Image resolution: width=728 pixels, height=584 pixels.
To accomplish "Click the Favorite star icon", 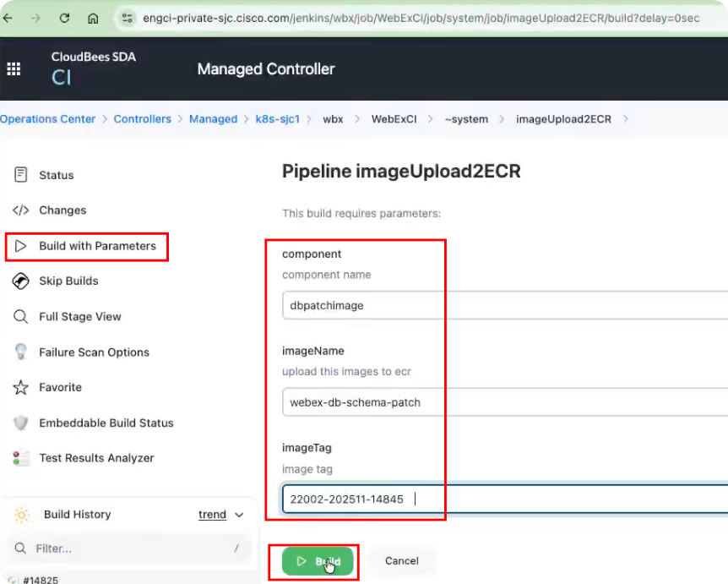I will coord(21,387).
